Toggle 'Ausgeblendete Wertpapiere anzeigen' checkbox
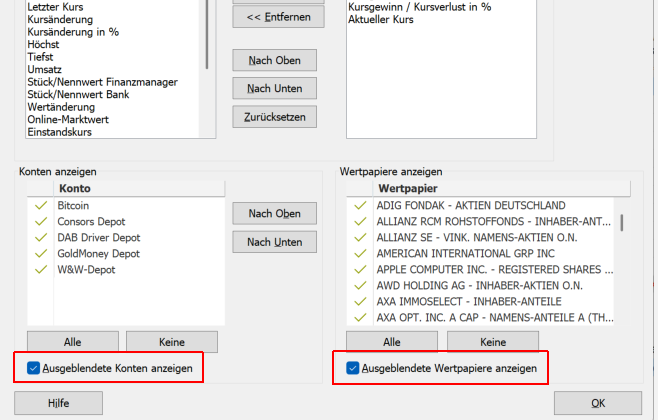 coord(353,369)
